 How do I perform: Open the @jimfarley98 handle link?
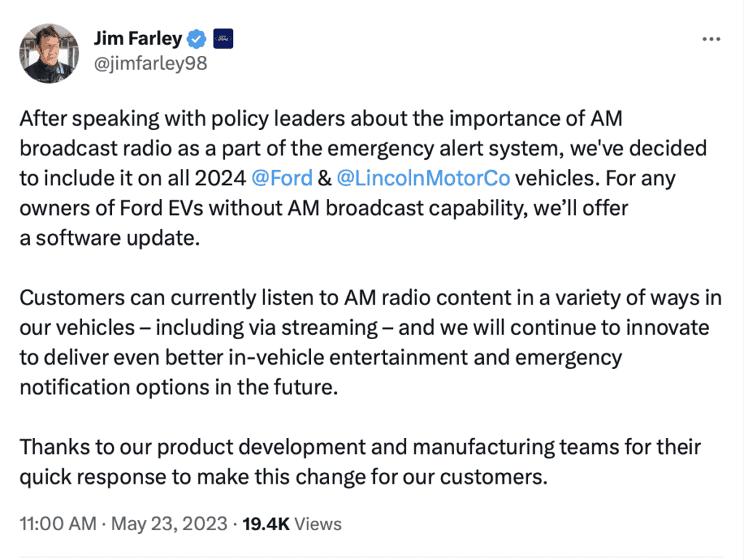[150, 63]
